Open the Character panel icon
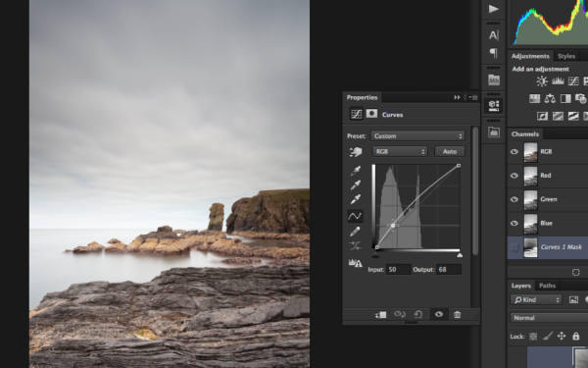 [x=494, y=35]
